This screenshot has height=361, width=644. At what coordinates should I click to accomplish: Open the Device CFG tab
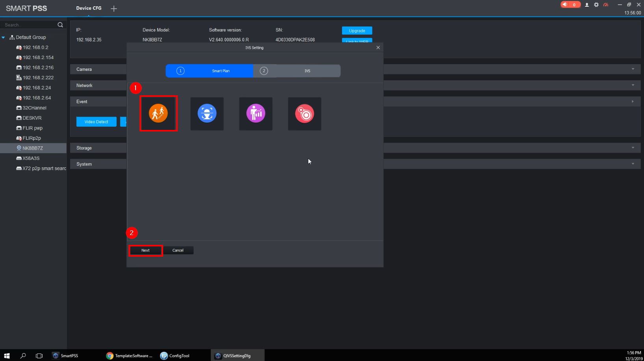89,8
